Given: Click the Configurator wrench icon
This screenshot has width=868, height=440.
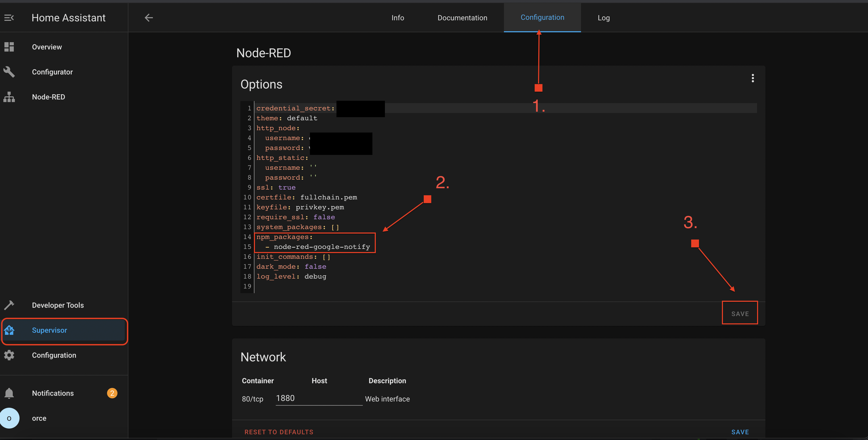Looking at the screenshot, I should [9, 72].
